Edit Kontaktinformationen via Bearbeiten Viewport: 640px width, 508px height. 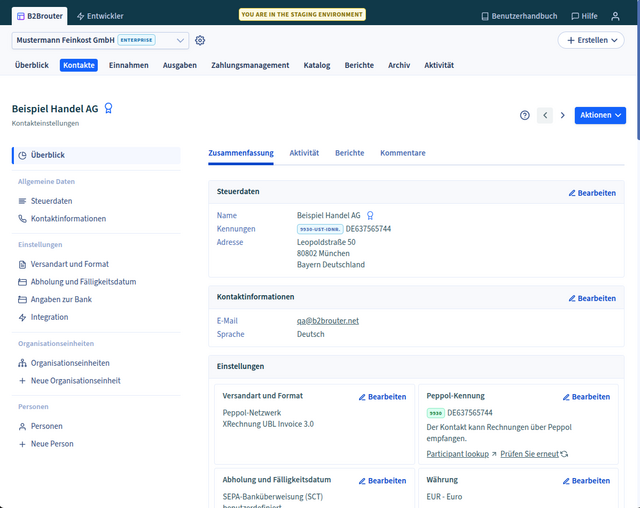[592, 299]
